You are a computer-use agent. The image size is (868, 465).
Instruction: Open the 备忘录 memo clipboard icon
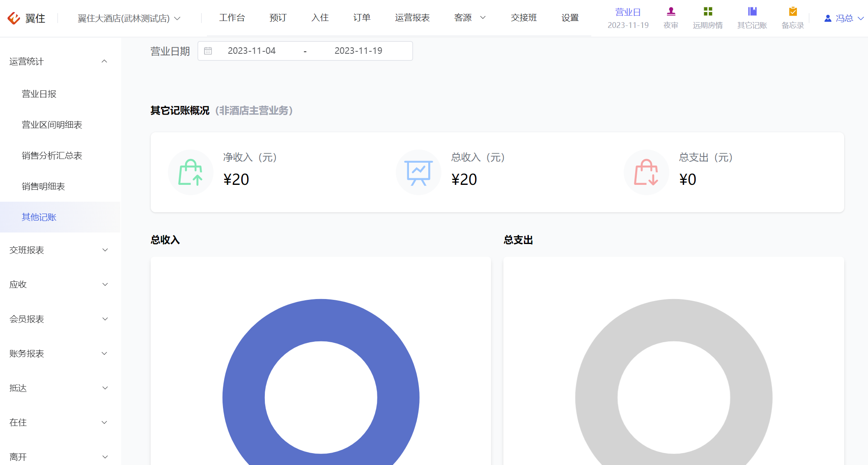[793, 12]
